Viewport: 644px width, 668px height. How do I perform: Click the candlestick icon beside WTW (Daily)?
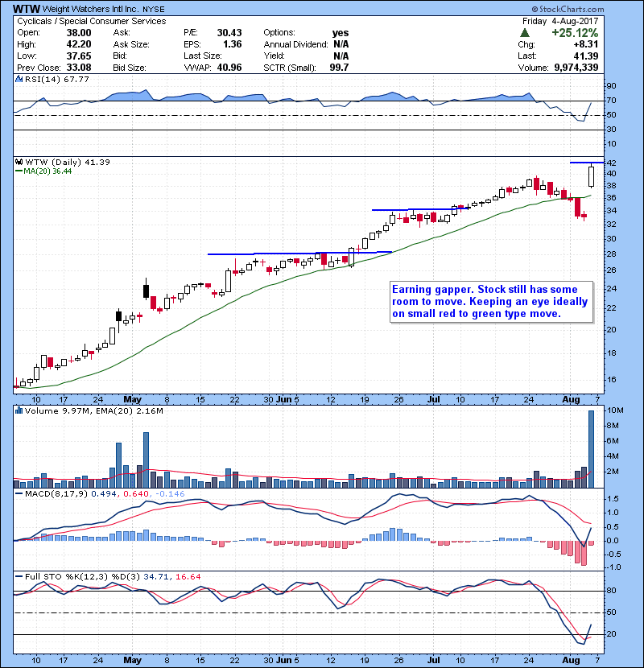click(19, 162)
